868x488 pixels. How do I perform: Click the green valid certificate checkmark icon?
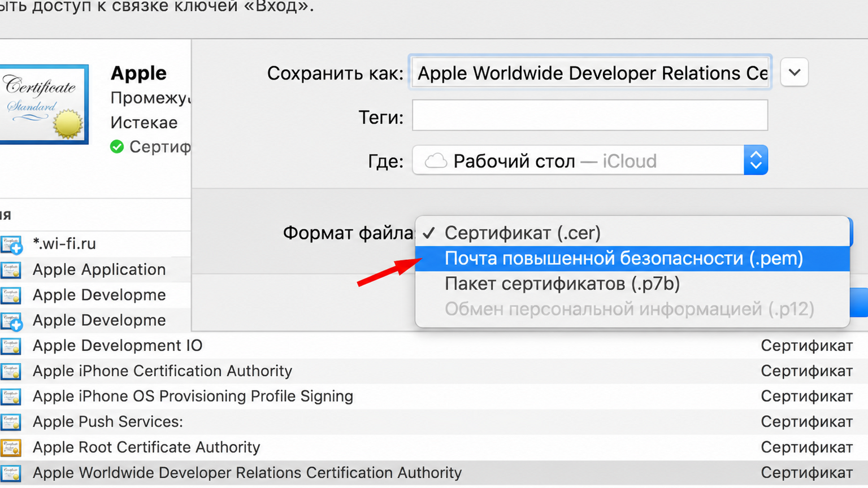pyautogui.click(x=117, y=147)
